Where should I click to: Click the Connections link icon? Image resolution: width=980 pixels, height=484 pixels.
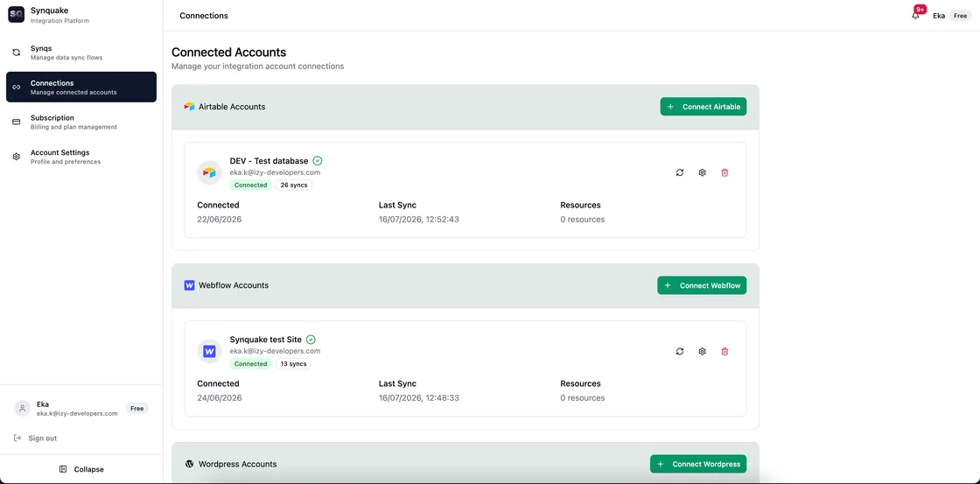click(x=17, y=87)
